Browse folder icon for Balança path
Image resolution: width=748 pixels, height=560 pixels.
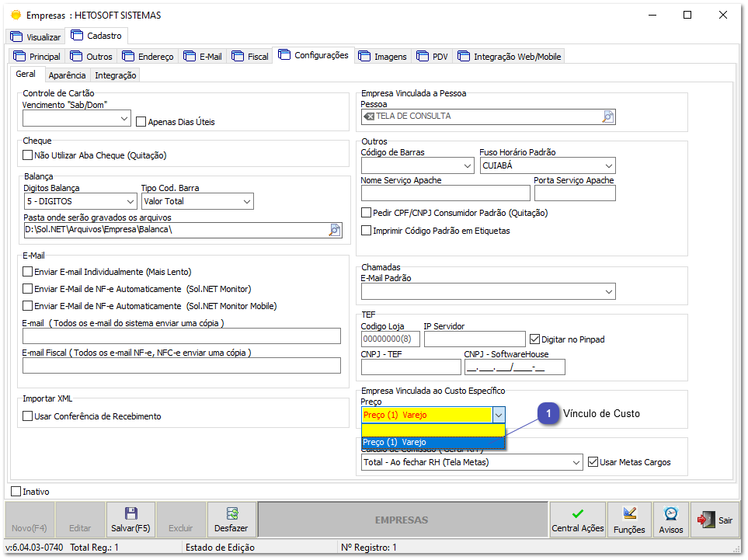pos(335,230)
